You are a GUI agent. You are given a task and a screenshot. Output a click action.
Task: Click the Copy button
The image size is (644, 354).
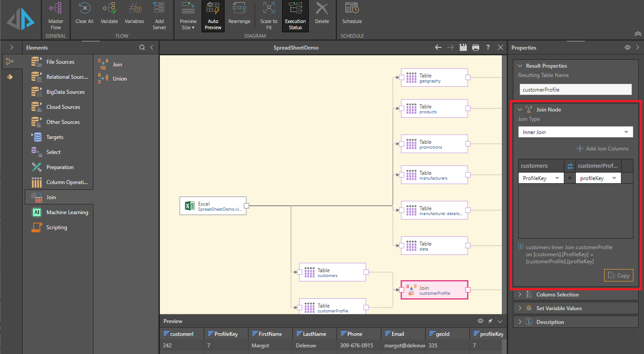point(618,275)
